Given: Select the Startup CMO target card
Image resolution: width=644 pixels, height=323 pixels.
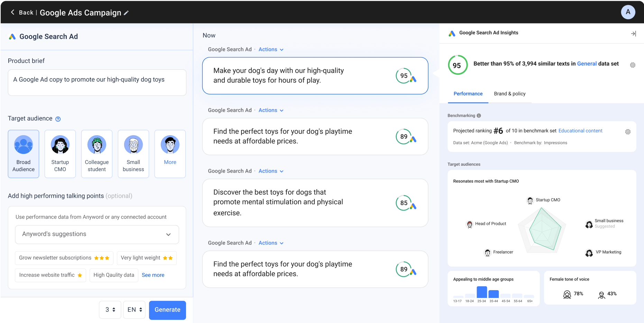Looking at the screenshot, I should (x=60, y=154).
